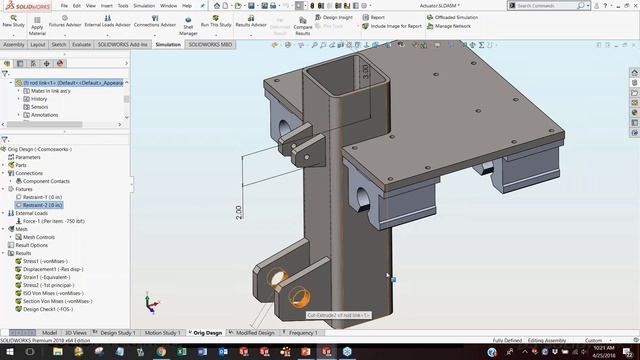Open the External Loads Advisor
The image size is (640, 360).
107,21
